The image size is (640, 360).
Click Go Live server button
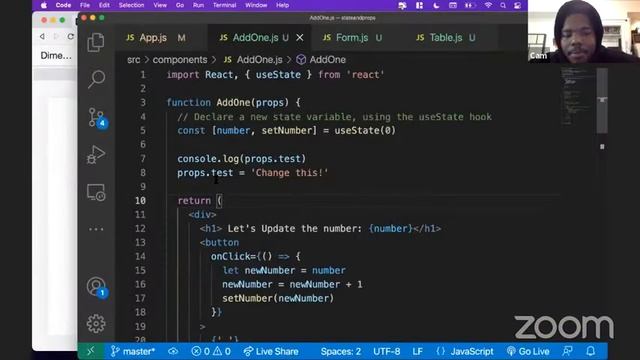coord(528,351)
